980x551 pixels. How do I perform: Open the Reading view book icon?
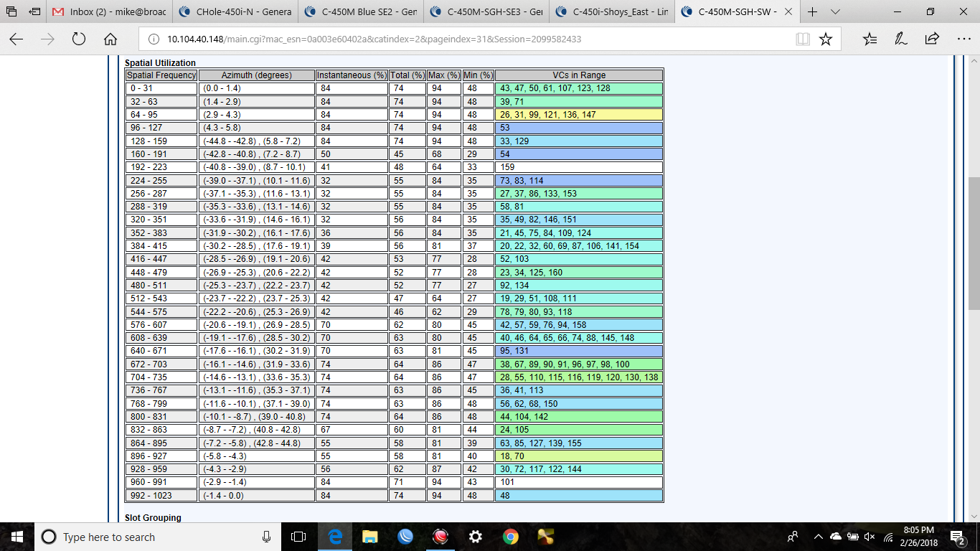[x=803, y=39]
